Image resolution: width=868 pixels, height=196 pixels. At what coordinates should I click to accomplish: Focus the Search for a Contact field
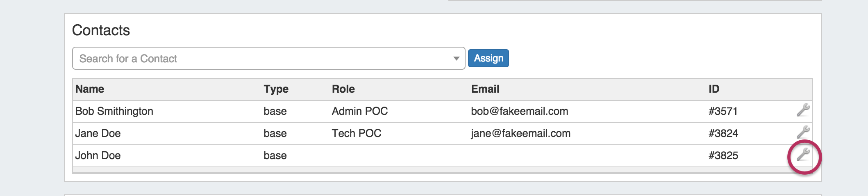click(x=262, y=59)
